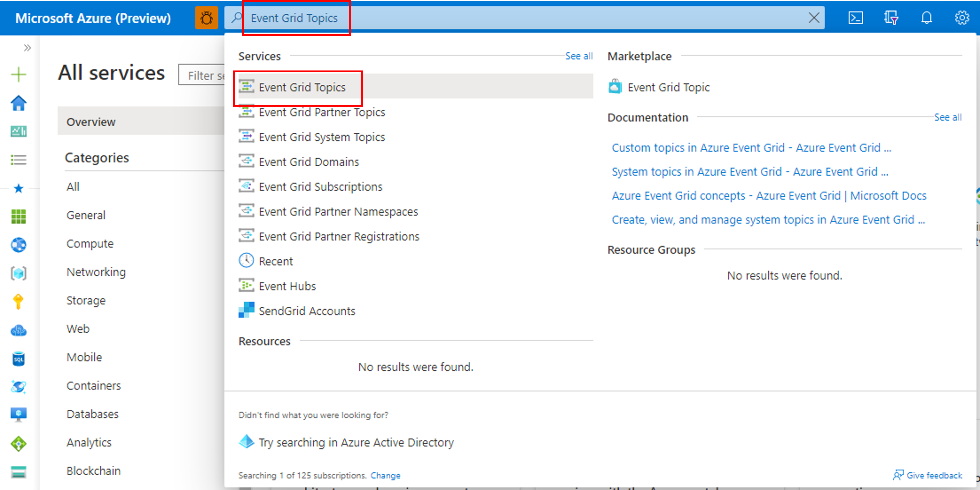Screen dimensions: 980x490
Task: Select SendGrid Accounts from services list
Action: click(306, 311)
